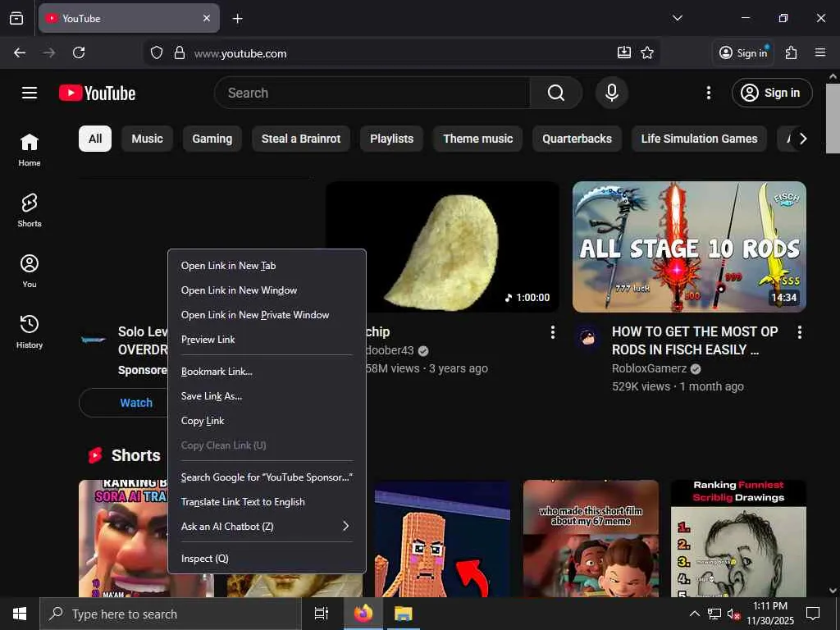Close the YouTube tab

pyautogui.click(x=207, y=18)
